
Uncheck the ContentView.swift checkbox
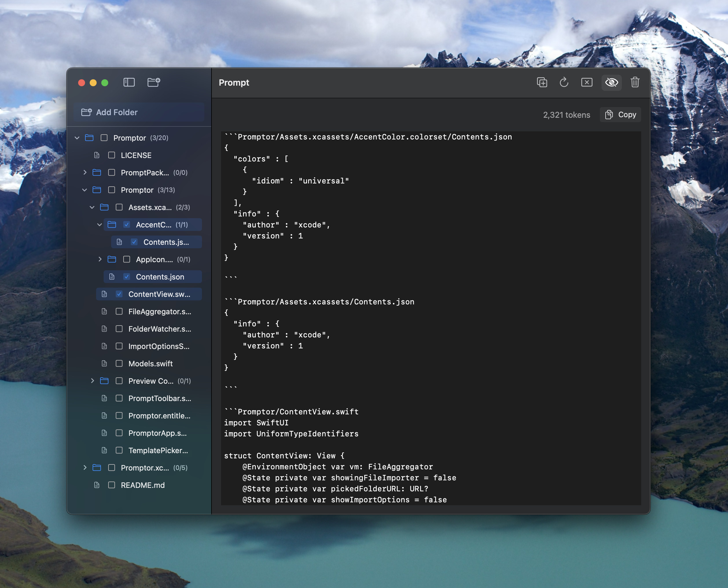(x=119, y=294)
